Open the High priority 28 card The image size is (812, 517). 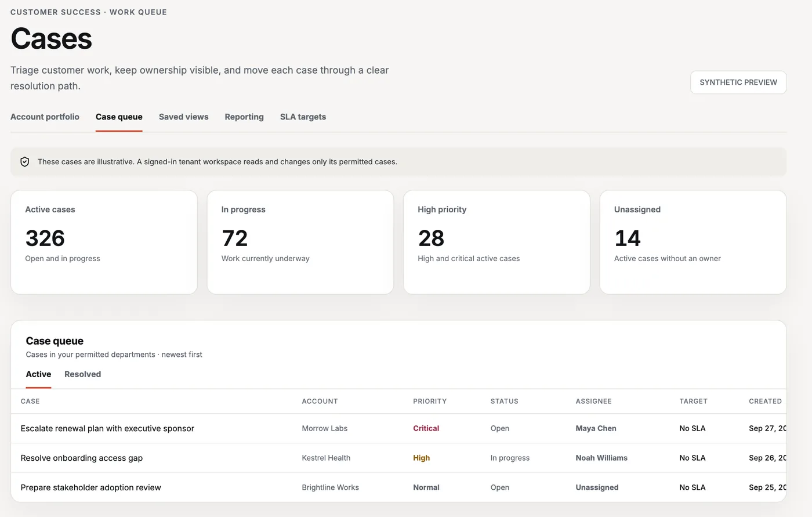pyautogui.click(x=496, y=242)
